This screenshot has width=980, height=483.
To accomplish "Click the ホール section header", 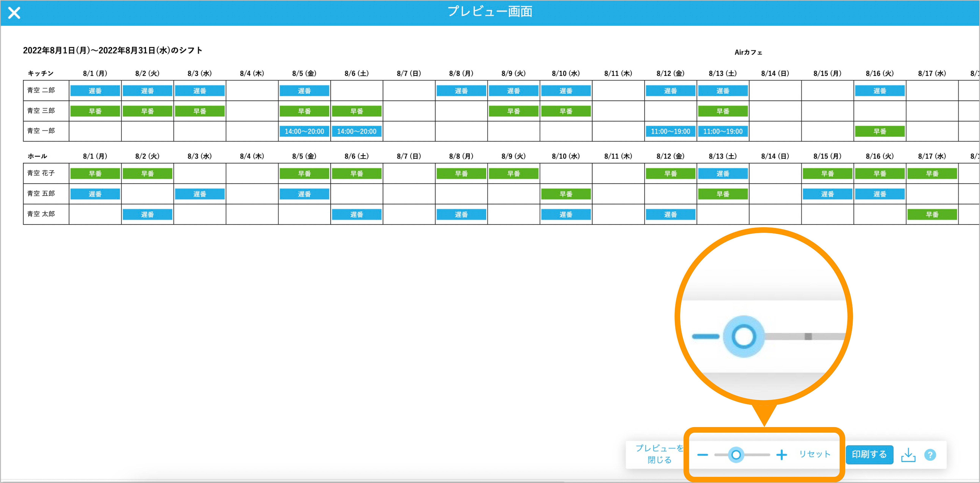I will click(x=37, y=157).
